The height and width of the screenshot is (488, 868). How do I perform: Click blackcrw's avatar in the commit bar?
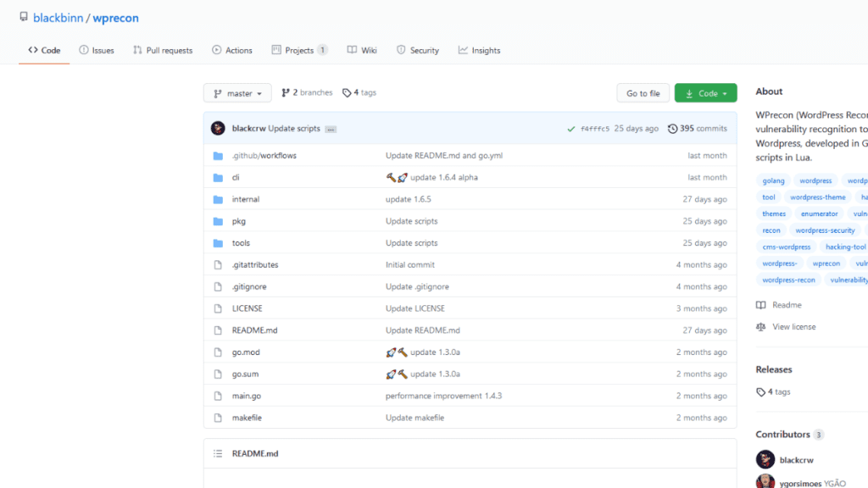(218, 129)
